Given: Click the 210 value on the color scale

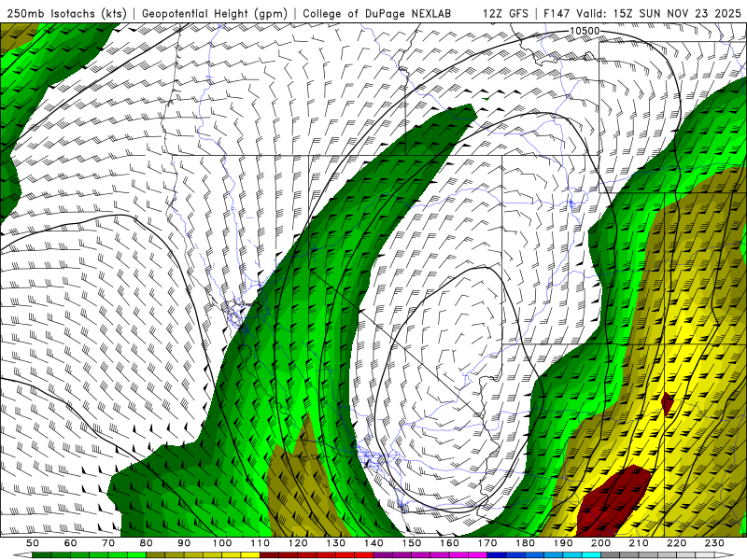Looking at the screenshot, I should point(639,543).
